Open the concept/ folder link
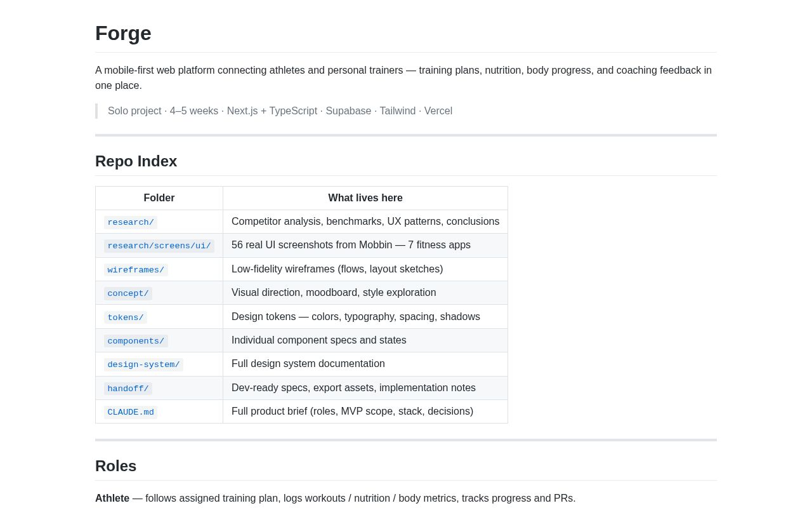 click(128, 293)
